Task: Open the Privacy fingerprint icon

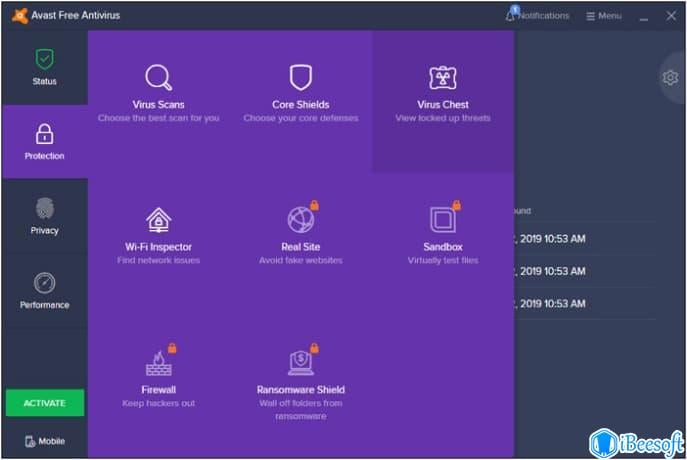Action: coord(44,208)
